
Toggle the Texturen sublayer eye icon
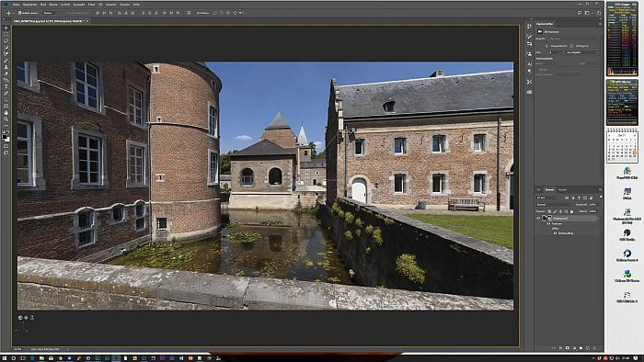point(548,224)
